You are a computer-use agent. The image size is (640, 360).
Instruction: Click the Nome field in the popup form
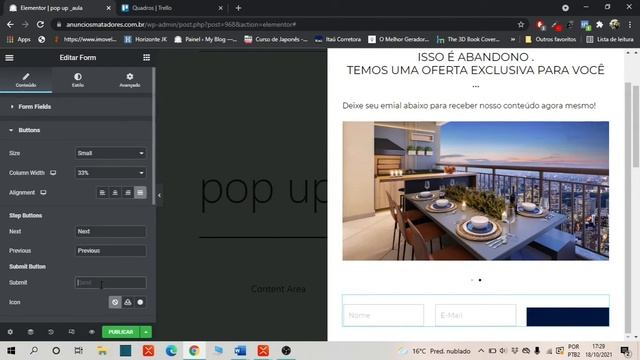(383, 315)
